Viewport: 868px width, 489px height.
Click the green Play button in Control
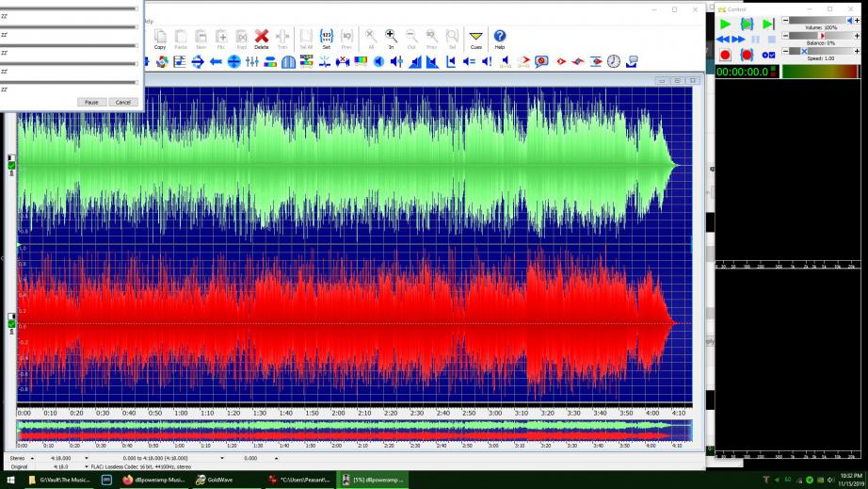[x=724, y=24]
